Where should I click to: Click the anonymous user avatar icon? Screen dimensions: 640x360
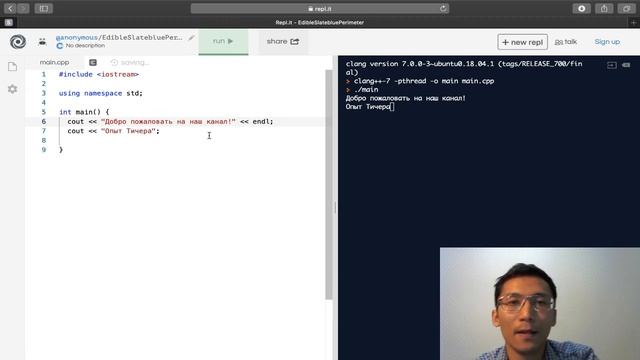point(42,42)
